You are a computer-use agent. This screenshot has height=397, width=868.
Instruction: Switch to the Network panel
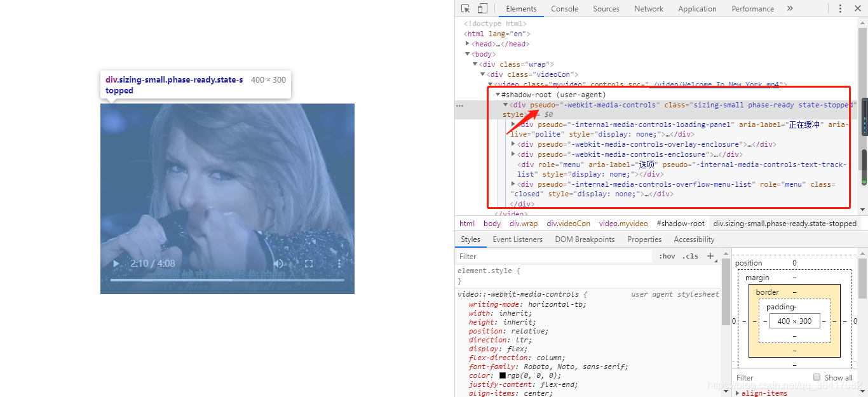pos(648,8)
